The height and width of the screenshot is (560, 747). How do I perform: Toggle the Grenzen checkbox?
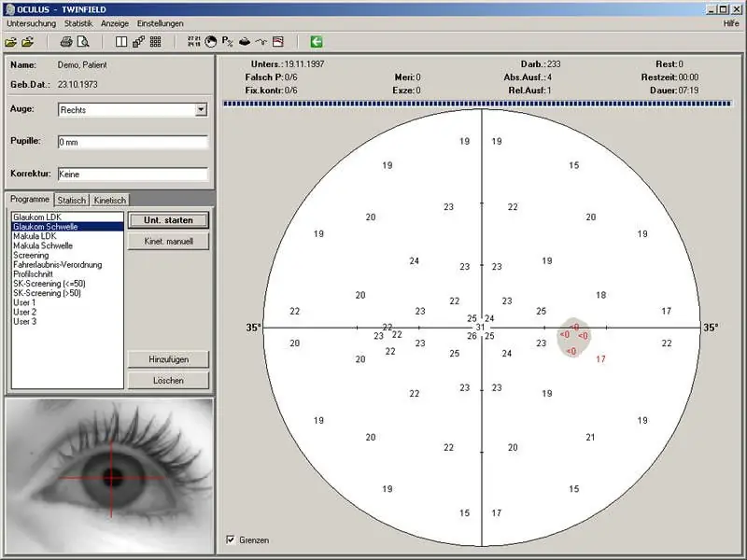pyautogui.click(x=232, y=539)
